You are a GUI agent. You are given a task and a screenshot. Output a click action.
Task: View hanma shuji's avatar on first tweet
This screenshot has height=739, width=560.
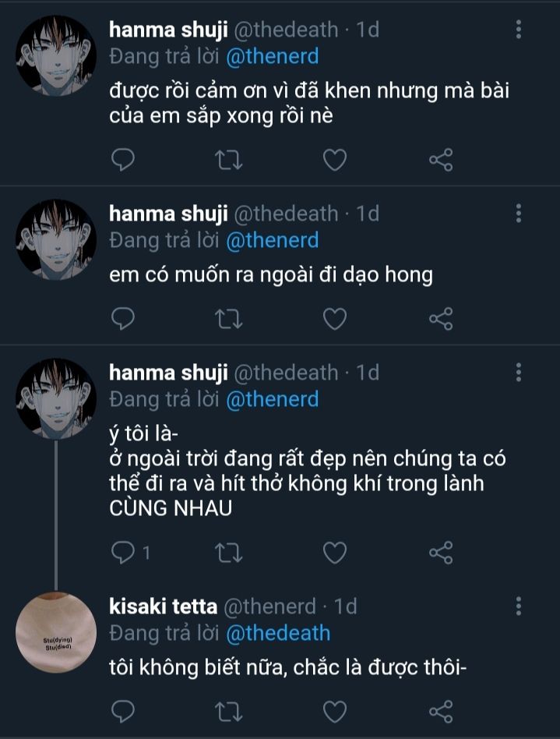tap(55, 56)
